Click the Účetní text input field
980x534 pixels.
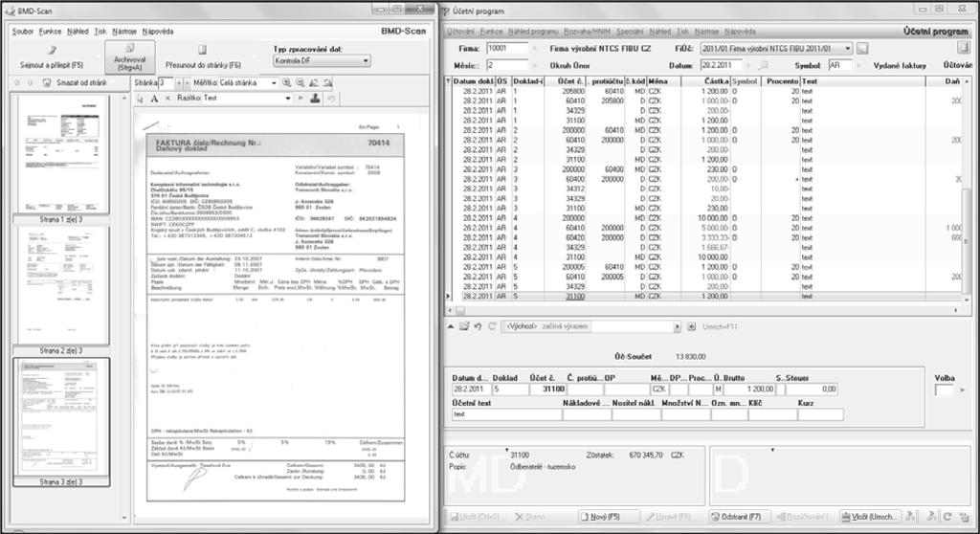tap(506, 414)
